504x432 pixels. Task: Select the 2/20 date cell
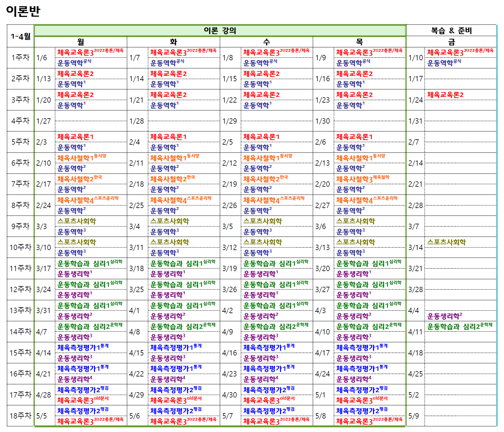point(323,184)
